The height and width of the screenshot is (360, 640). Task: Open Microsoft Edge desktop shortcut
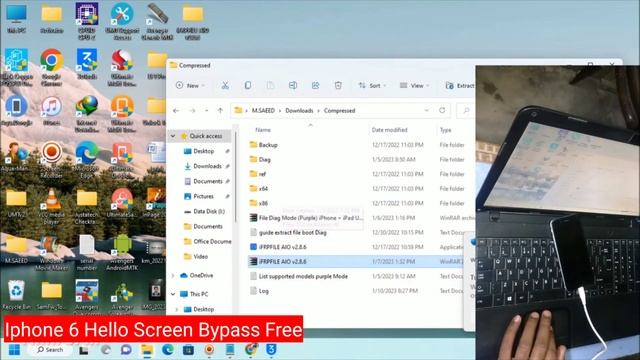point(87,160)
